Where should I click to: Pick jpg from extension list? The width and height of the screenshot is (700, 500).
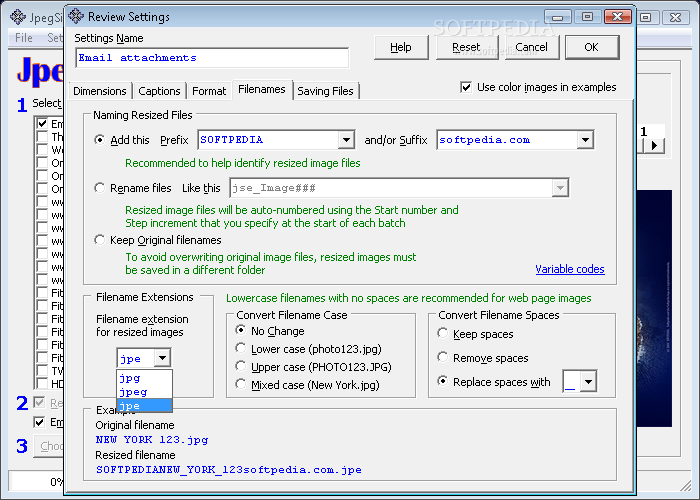pyautogui.click(x=144, y=378)
